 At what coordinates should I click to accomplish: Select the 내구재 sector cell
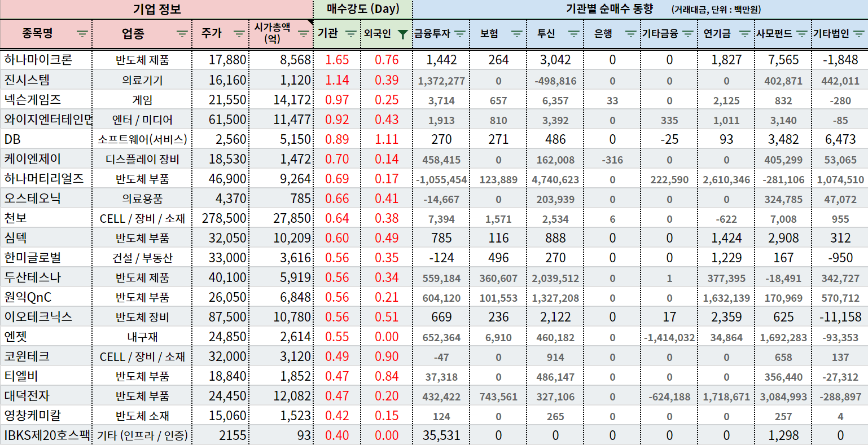click(142, 337)
